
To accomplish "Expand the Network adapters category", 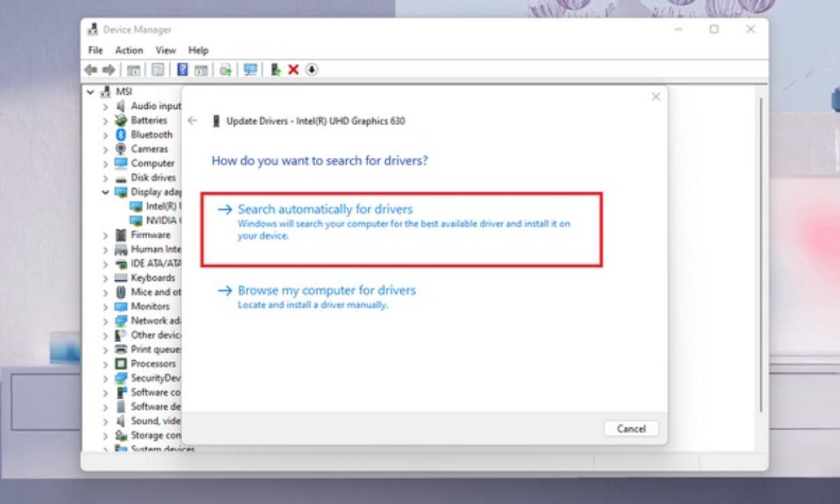I will click(x=105, y=321).
